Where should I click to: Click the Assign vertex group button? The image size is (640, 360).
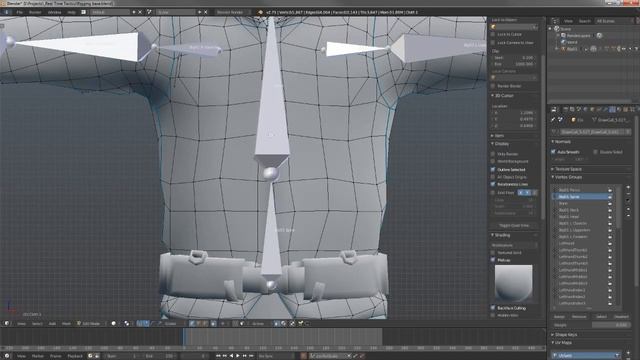(559, 317)
